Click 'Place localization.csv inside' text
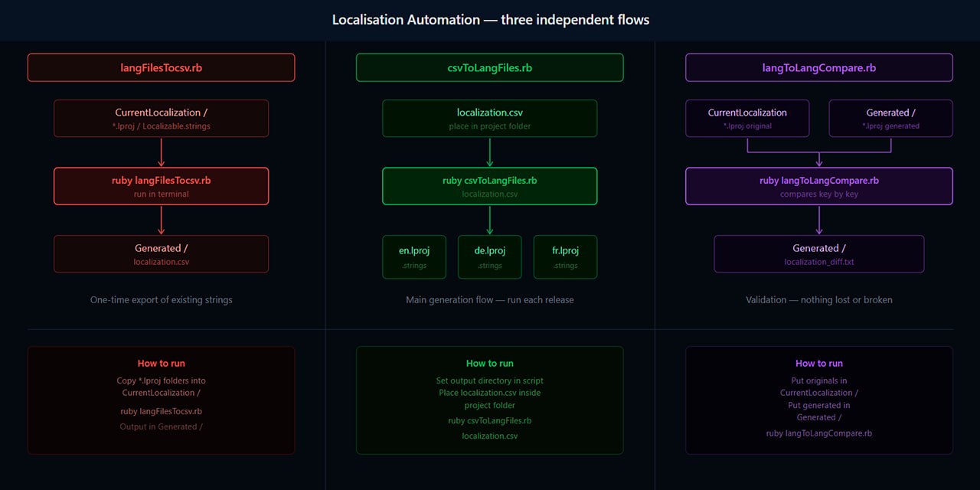Image resolution: width=980 pixels, height=490 pixels. (x=490, y=393)
